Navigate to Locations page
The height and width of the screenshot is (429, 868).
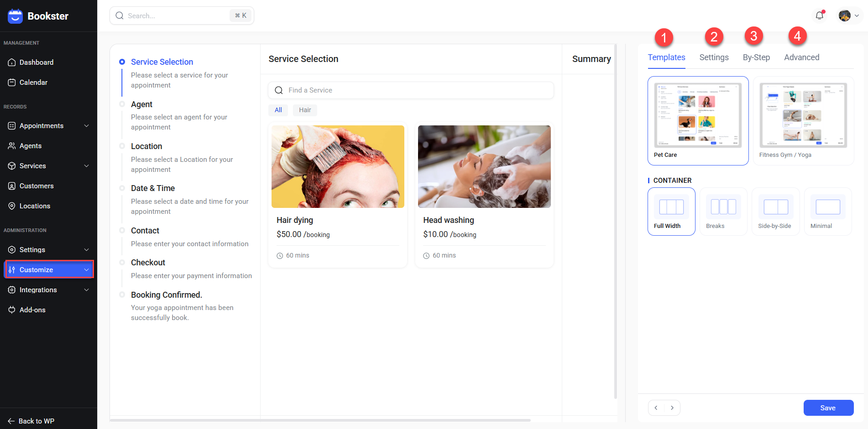[x=35, y=206]
